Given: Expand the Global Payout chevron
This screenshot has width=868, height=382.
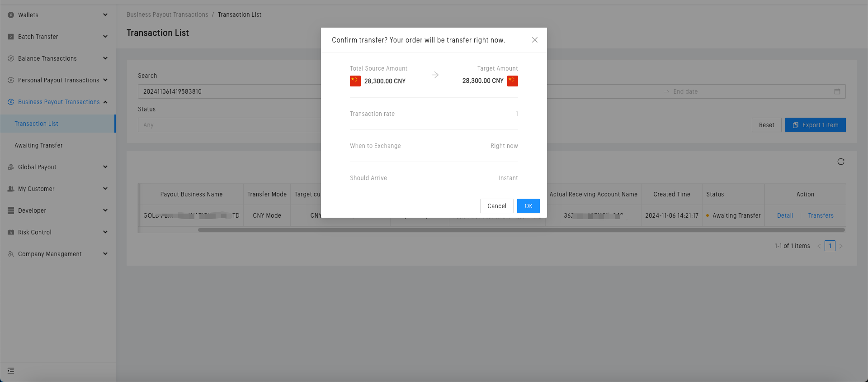Looking at the screenshot, I should (105, 167).
